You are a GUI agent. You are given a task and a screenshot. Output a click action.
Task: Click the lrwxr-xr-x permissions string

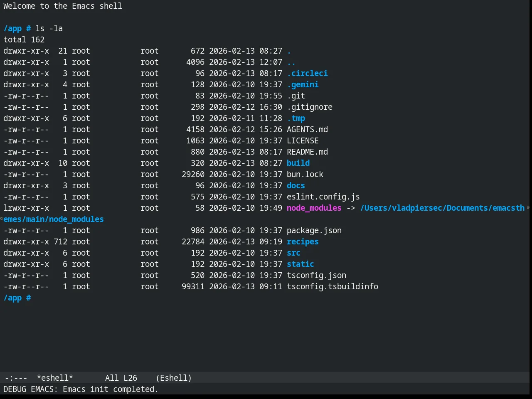click(x=26, y=208)
